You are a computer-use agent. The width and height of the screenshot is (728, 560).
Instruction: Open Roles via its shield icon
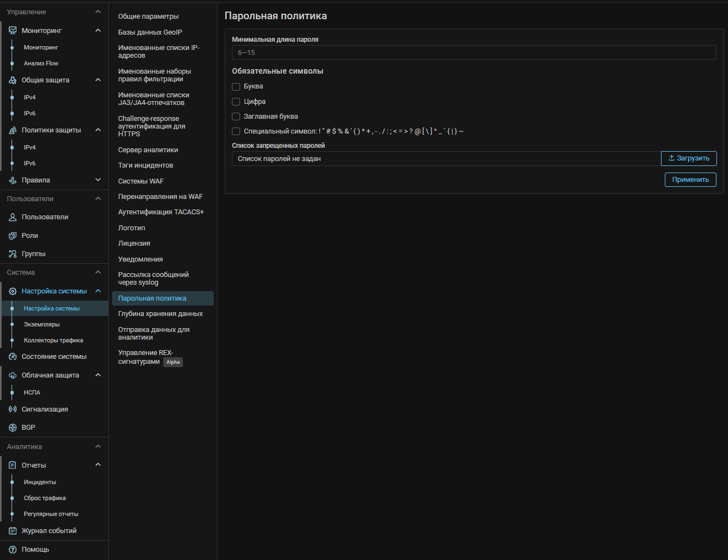pyautogui.click(x=13, y=236)
